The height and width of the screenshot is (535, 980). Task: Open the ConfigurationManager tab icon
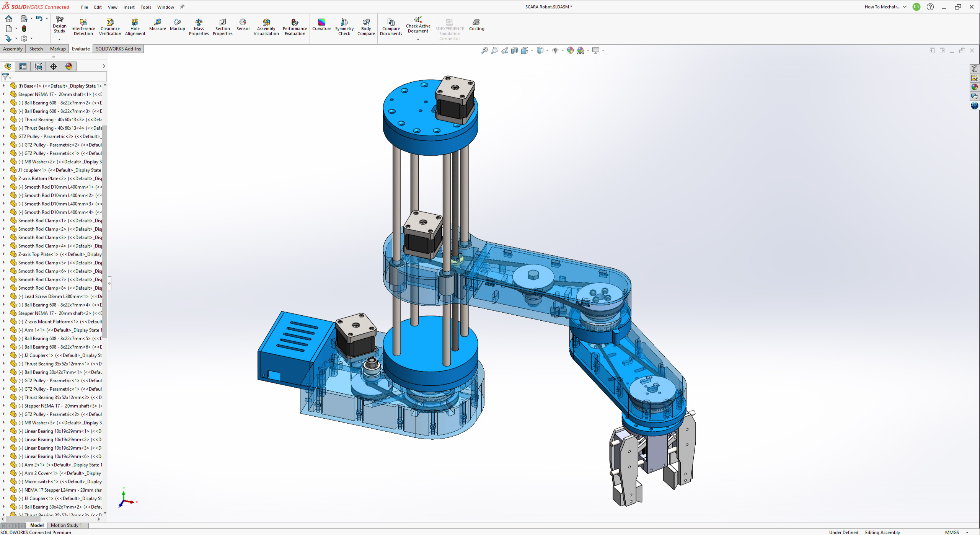coord(38,67)
